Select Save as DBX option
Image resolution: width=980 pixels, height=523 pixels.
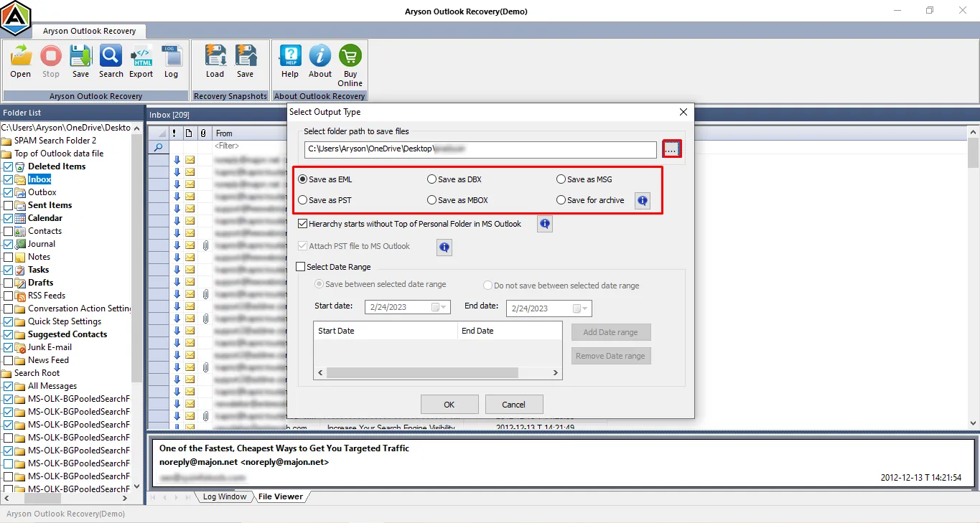click(454, 179)
